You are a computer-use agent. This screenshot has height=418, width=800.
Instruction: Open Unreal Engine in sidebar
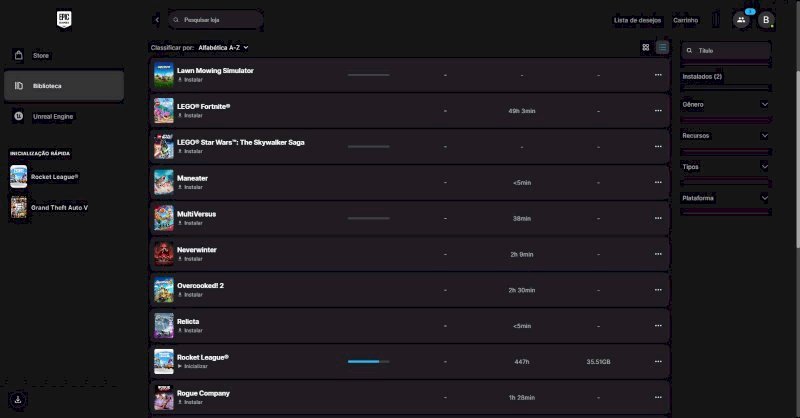coord(53,116)
